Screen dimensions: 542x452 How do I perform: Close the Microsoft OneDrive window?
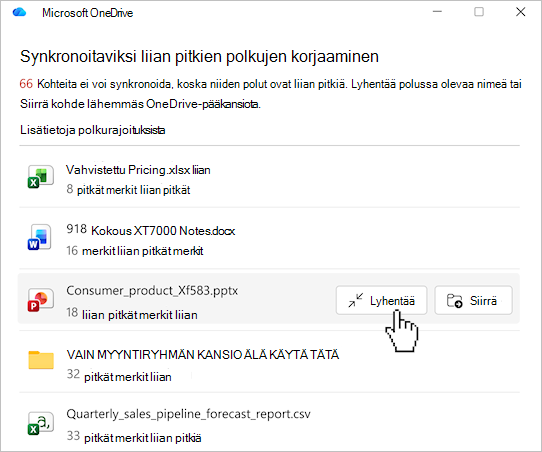click(x=521, y=12)
